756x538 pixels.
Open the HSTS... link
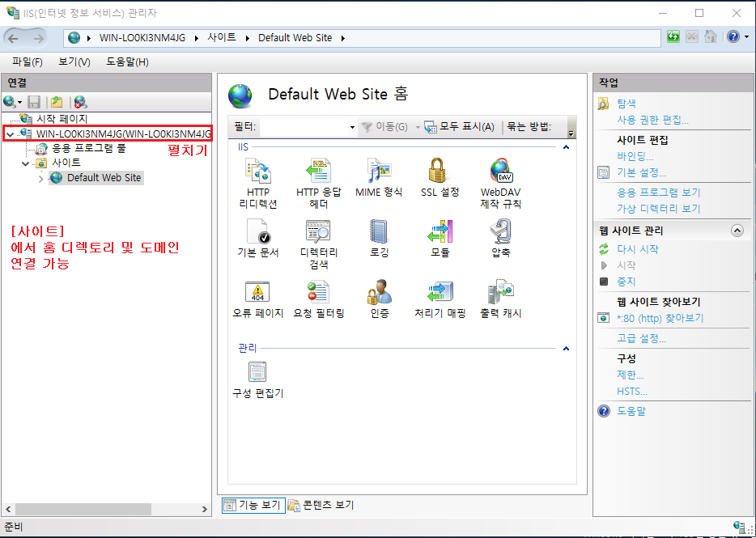pos(632,392)
